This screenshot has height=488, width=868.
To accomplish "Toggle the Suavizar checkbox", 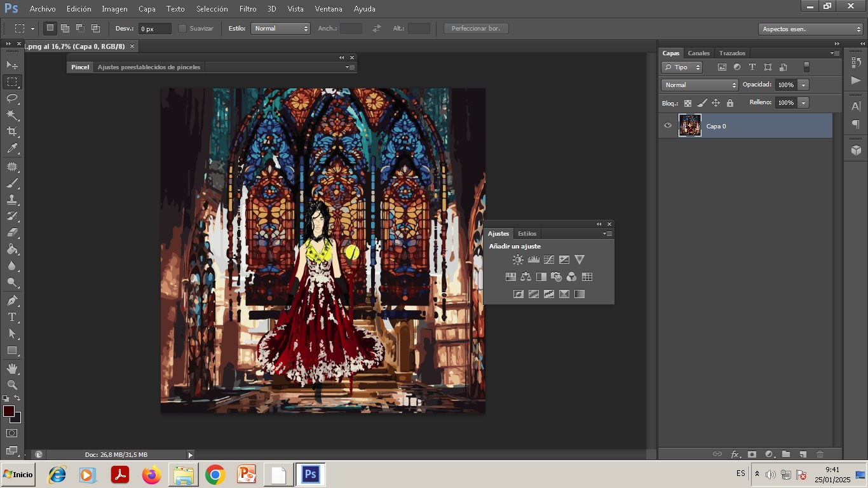I will [182, 29].
